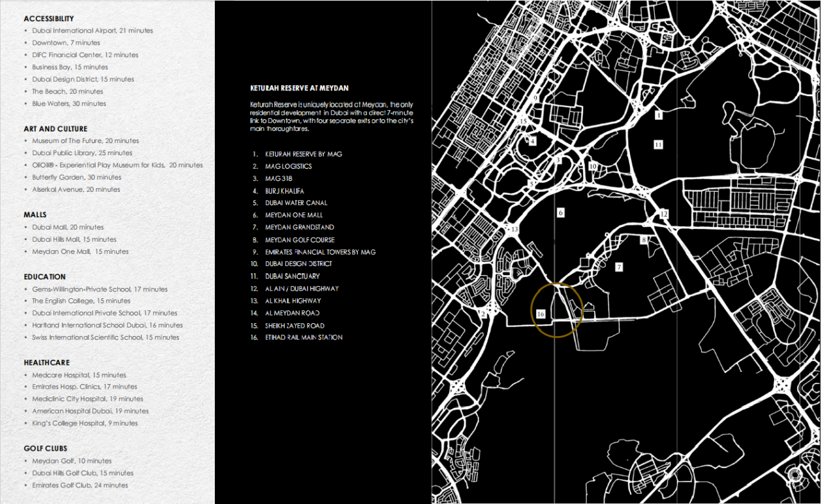
Task: Click map marker 13 for Al Khail Highway
Action: tap(514, 229)
